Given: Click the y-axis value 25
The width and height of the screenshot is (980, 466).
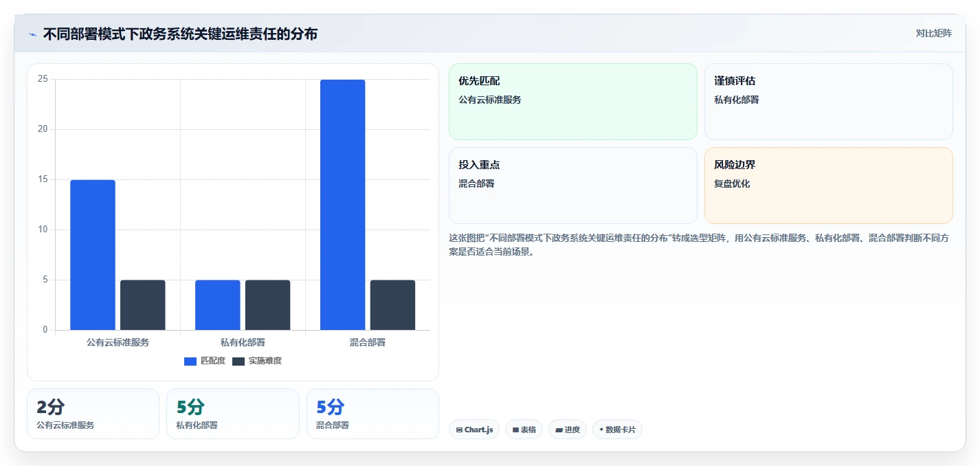Looking at the screenshot, I should (x=43, y=79).
